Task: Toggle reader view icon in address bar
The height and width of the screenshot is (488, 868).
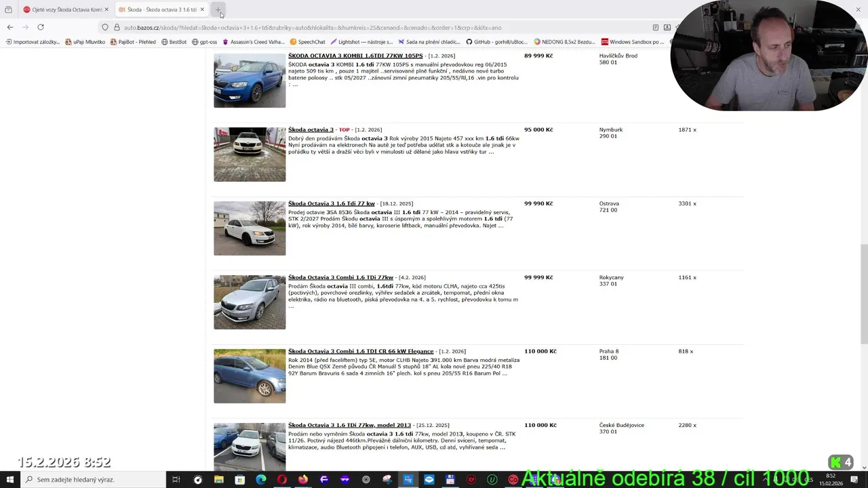Action: pyautogui.click(x=656, y=28)
